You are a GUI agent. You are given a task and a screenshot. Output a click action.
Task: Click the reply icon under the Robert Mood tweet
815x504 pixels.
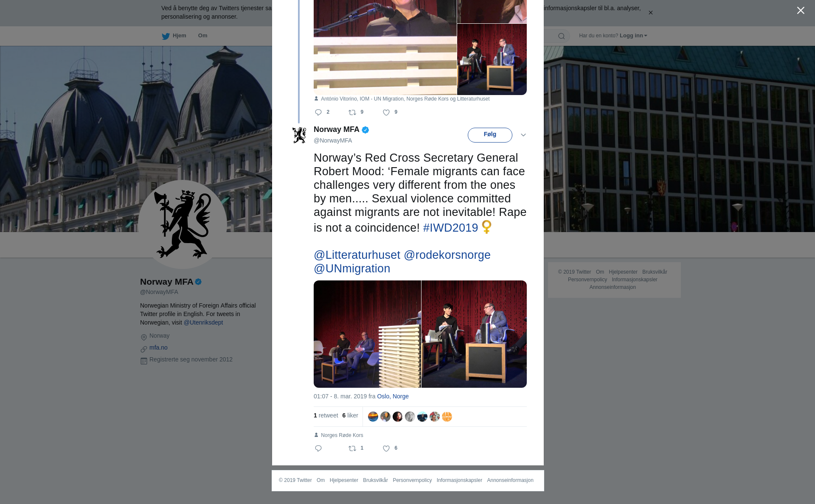[x=318, y=448]
